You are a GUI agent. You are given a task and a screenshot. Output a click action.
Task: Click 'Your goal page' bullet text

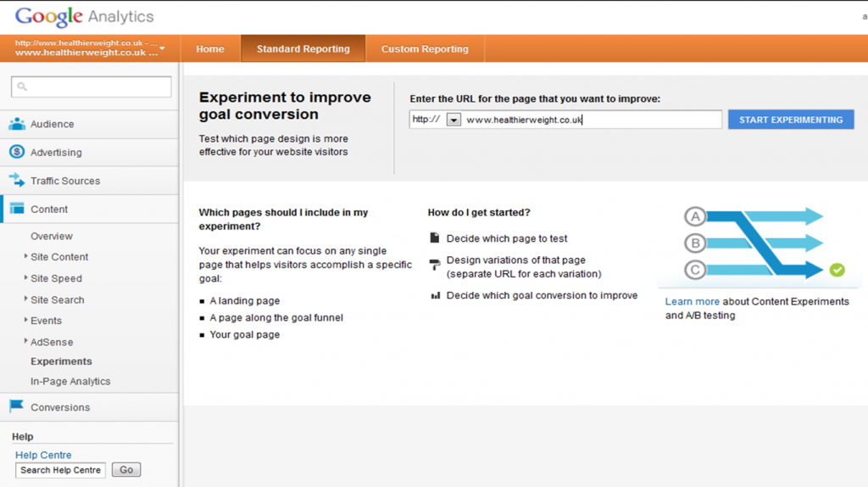pyautogui.click(x=245, y=334)
